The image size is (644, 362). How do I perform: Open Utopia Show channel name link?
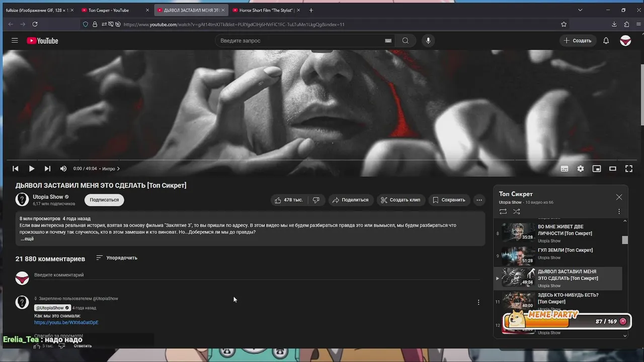(48, 197)
